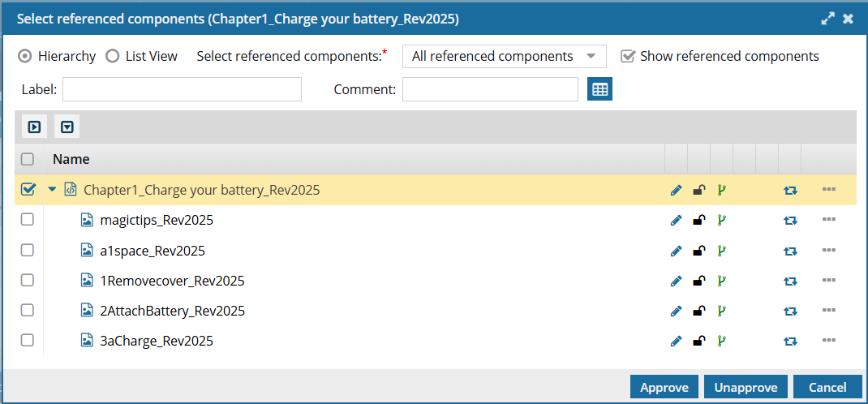This screenshot has width=868, height=404.
Task: Click unlock icon on a1space_Rev2025 row
Action: (x=698, y=251)
